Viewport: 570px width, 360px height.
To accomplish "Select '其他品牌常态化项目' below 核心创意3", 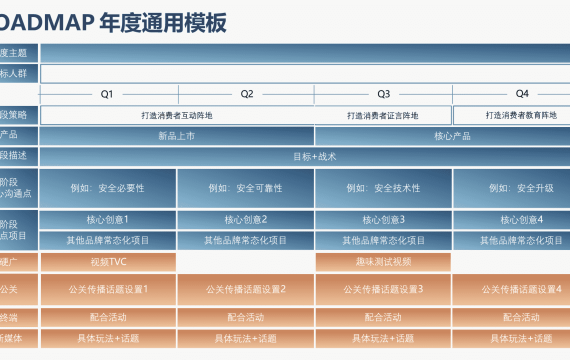I will tap(384, 240).
